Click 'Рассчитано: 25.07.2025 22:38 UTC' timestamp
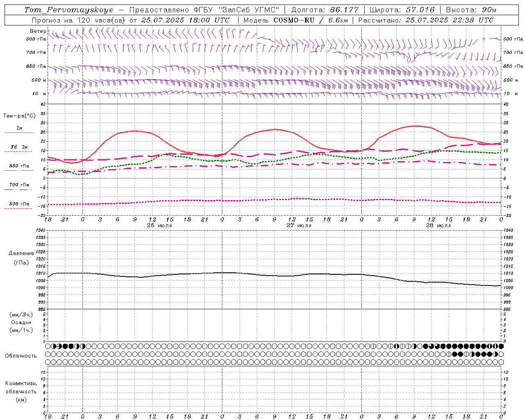 coord(426,20)
